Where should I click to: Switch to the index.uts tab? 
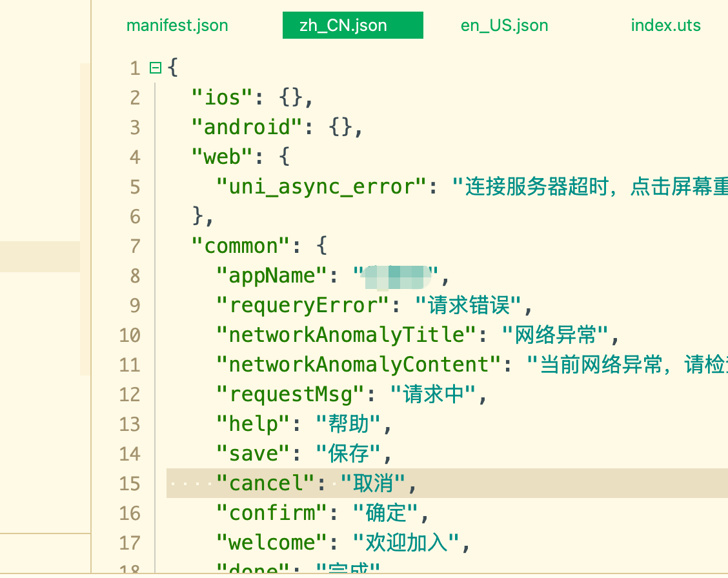665,26
